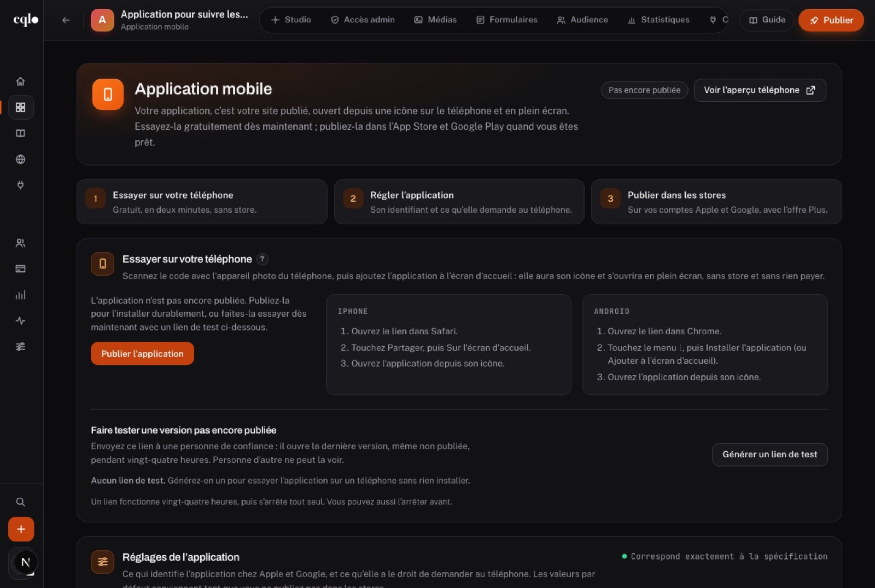Open the credit card icon in sidebar
Viewport: 875px width, 588px height.
[x=21, y=269]
